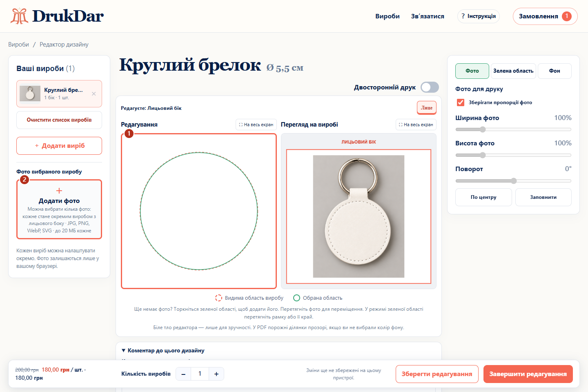This screenshot has height=392, width=588.
Task: Open Редагування panel in full screen
Action: click(256, 125)
